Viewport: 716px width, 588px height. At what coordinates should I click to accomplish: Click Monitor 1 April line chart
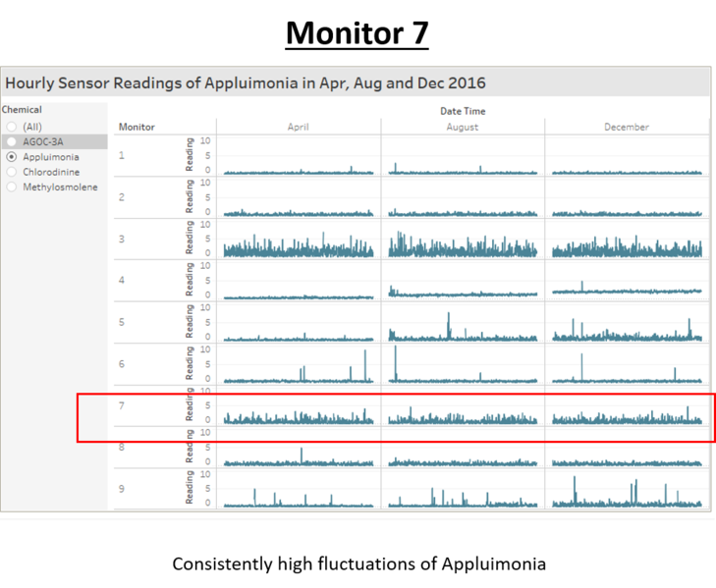pos(299,171)
